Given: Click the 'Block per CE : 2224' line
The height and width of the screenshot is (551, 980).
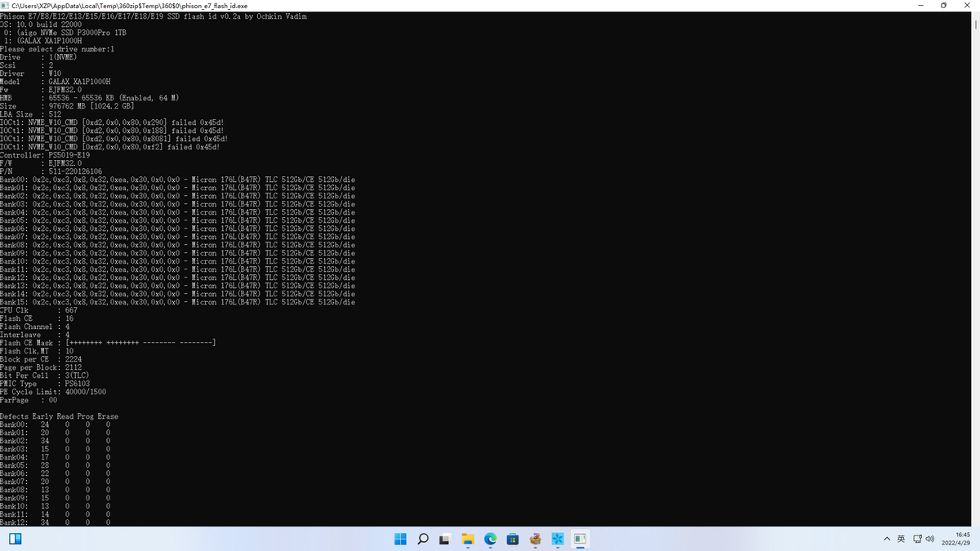Looking at the screenshot, I should click(41, 359).
